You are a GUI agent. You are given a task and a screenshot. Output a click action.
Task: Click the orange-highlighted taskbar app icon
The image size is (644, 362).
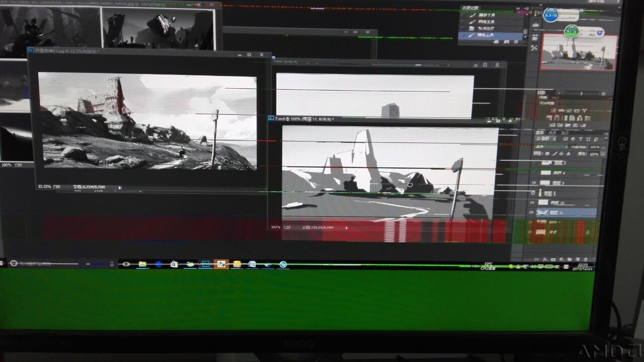click(221, 264)
